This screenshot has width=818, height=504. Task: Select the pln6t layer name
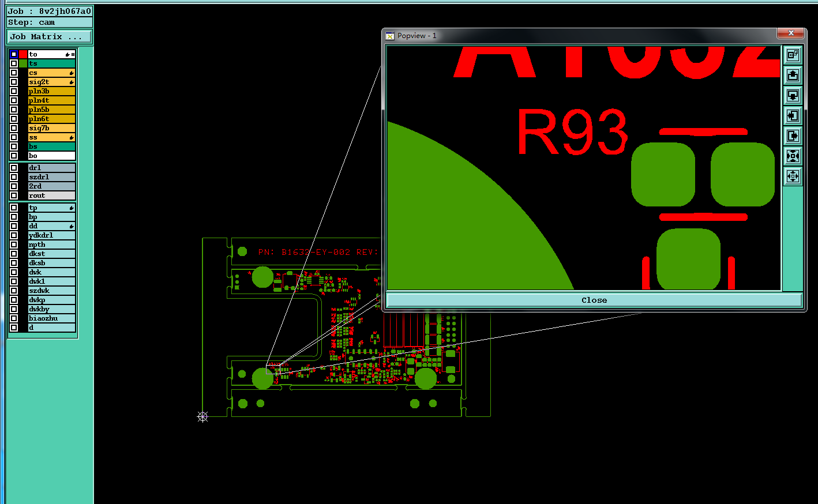click(52, 119)
